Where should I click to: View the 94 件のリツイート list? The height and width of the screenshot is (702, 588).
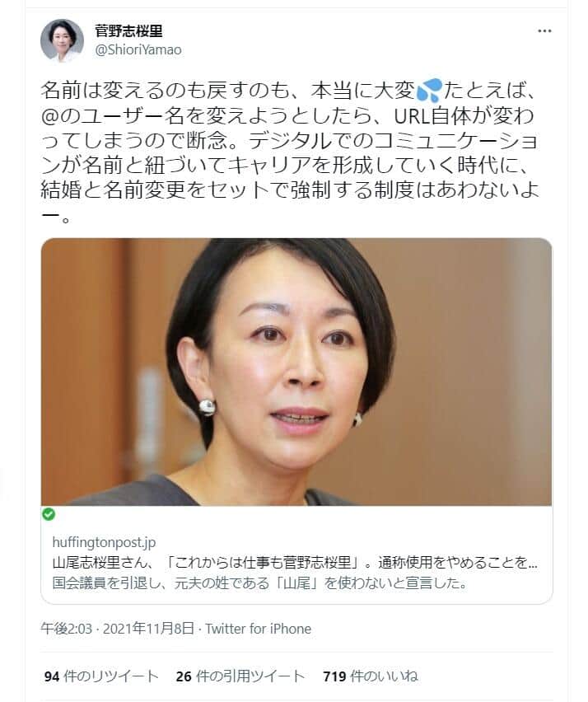point(101,676)
